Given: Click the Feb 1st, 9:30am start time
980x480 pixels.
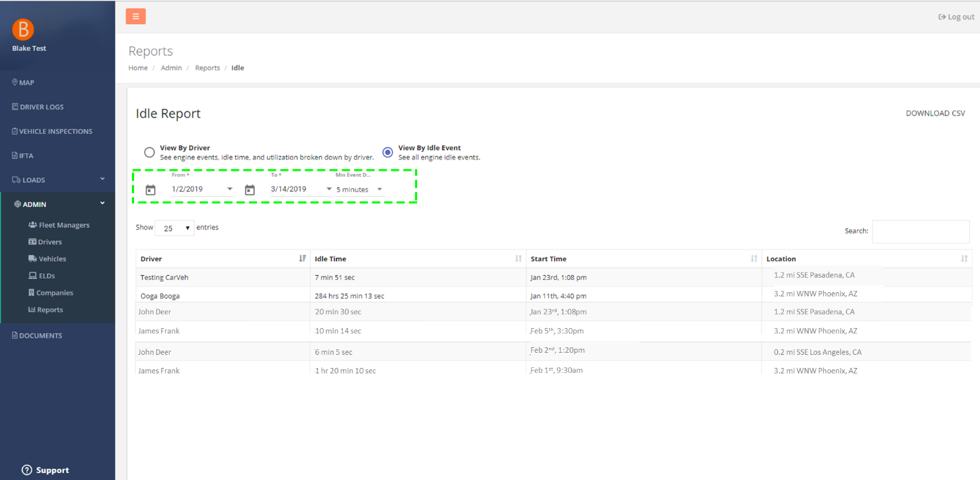Looking at the screenshot, I should pyautogui.click(x=557, y=371).
